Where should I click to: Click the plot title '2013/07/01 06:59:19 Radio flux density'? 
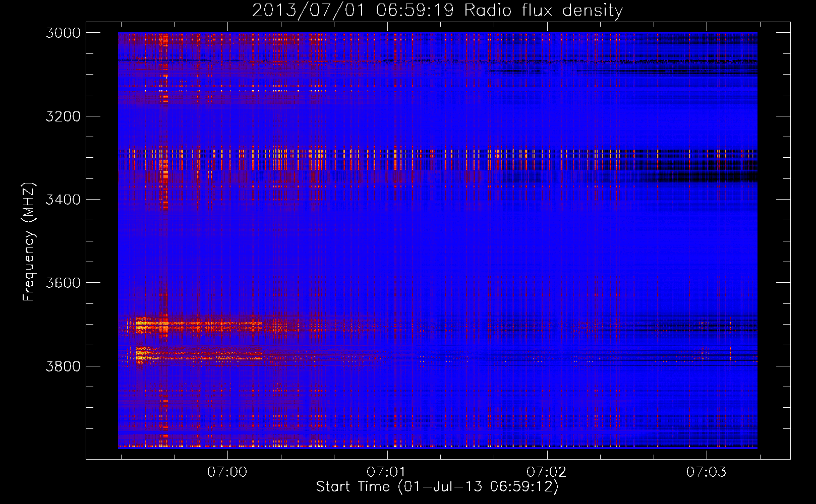(437, 11)
